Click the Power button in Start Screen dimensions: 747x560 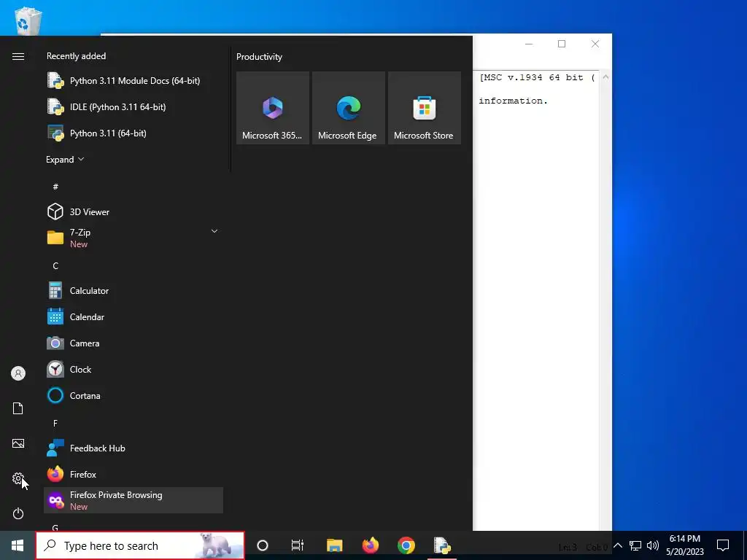click(x=18, y=513)
